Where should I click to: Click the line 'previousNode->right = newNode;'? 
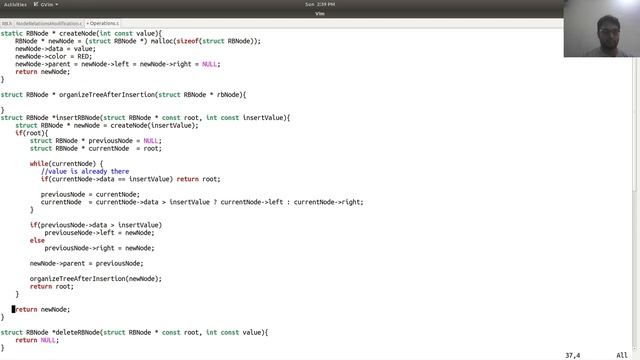99,248
